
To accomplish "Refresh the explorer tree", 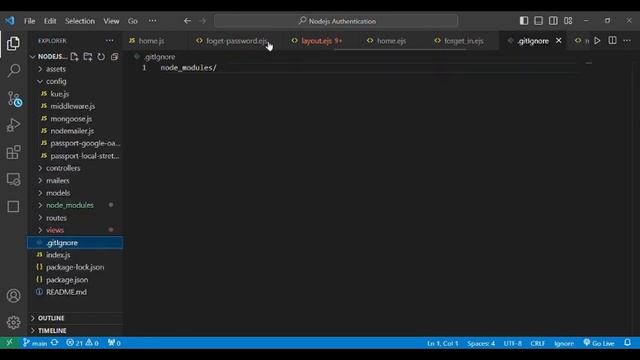I will pyautogui.click(x=101, y=57).
